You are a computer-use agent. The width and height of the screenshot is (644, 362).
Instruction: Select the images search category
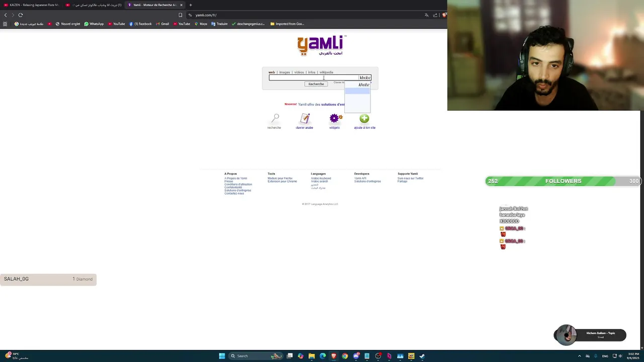point(284,72)
